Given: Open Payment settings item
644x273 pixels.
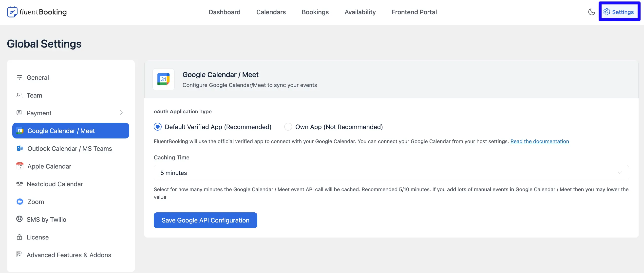Looking at the screenshot, I should pos(71,113).
